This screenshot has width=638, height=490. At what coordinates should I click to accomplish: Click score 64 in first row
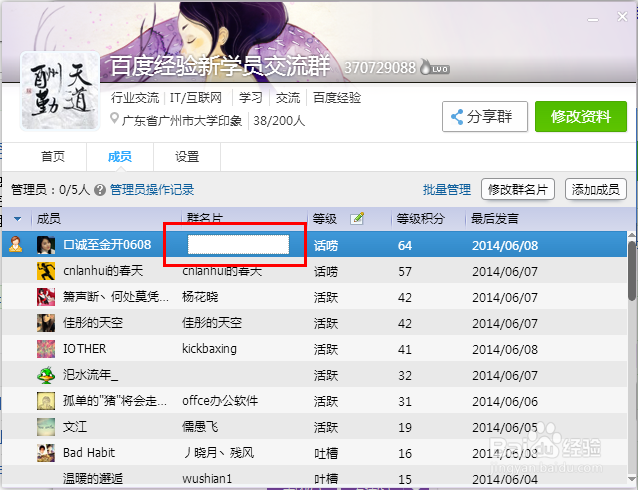click(405, 245)
